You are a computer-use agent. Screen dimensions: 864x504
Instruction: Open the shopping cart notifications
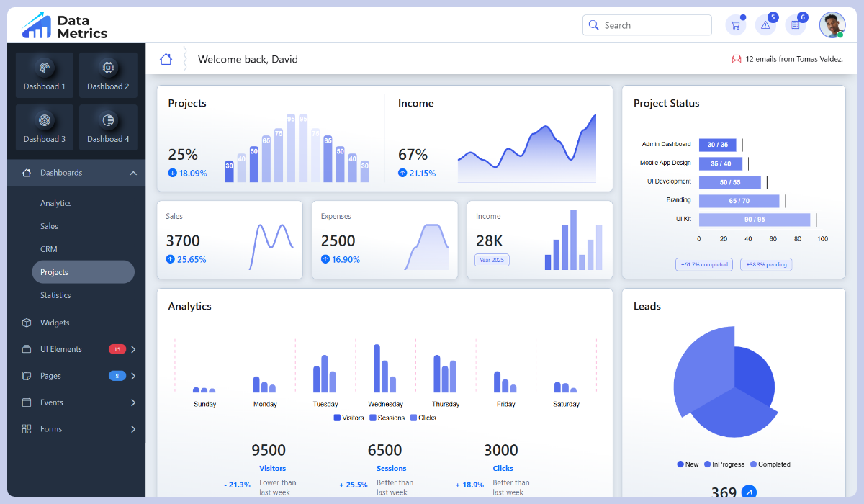point(735,24)
